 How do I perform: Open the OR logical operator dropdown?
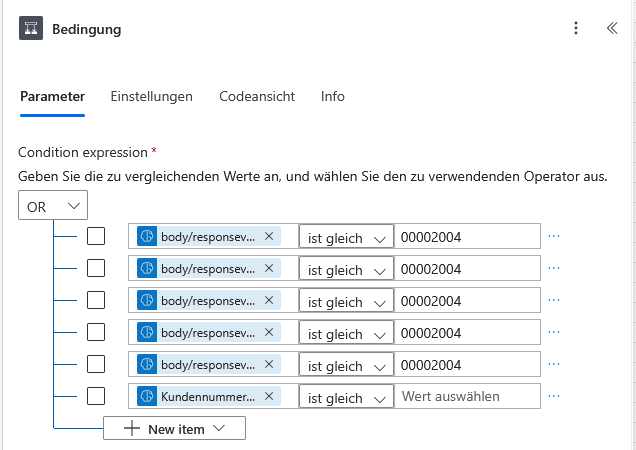(53, 205)
